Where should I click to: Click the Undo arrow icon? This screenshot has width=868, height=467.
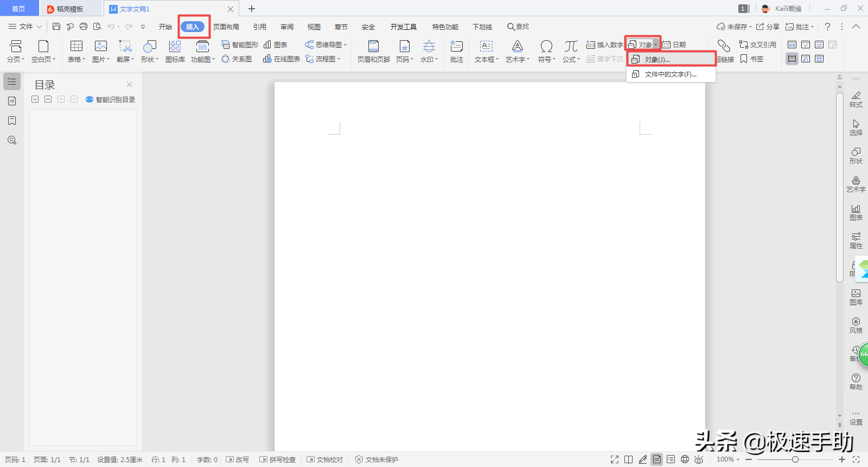pos(111,27)
